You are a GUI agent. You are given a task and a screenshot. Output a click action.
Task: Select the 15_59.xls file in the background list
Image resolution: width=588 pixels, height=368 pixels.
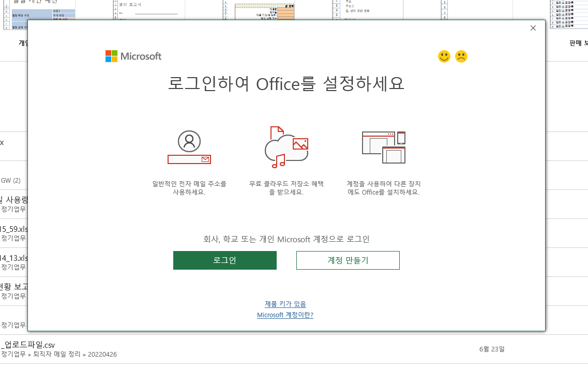pos(14,229)
